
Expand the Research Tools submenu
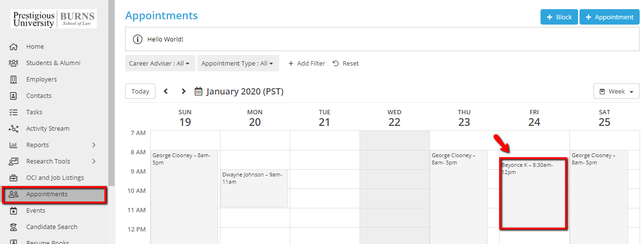[94, 162]
